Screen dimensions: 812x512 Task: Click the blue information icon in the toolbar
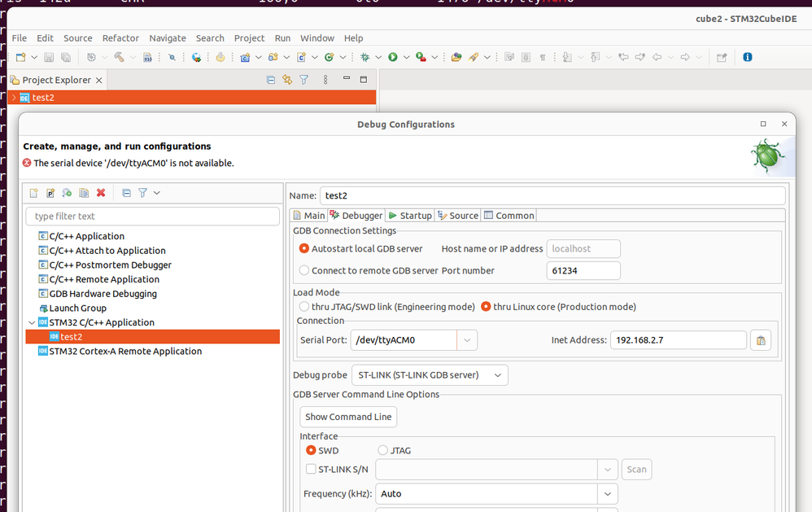click(x=747, y=57)
